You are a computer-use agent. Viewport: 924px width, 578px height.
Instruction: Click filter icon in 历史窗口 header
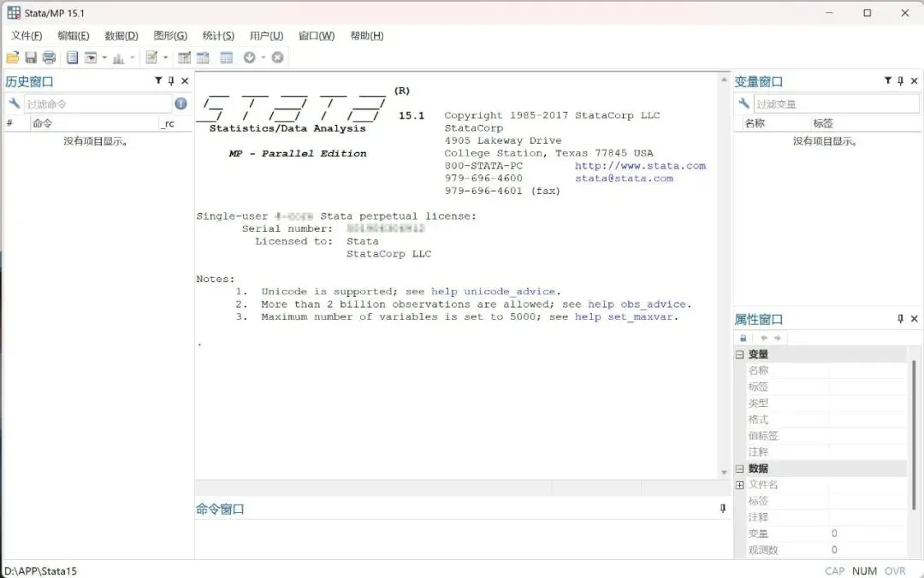[x=158, y=80]
